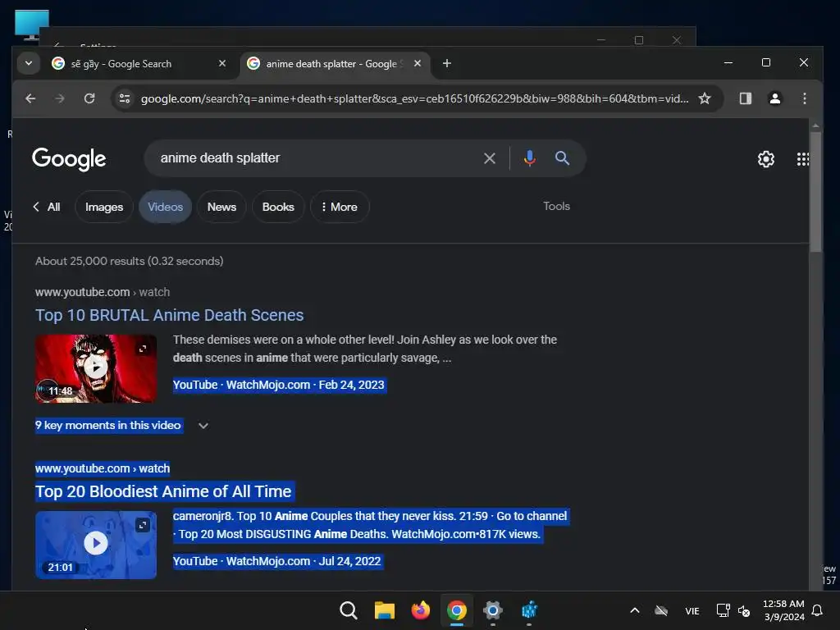Image resolution: width=840 pixels, height=630 pixels.
Task: Switch to Images results
Action: pyautogui.click(x=104, y=207)
